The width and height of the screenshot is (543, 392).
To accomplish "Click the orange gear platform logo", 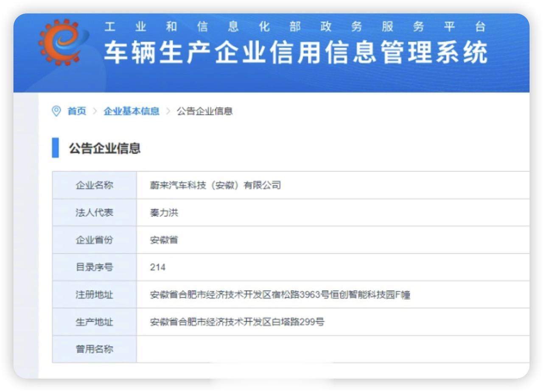I will 64,42.
